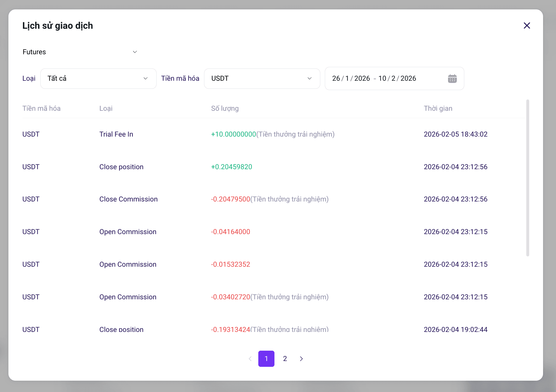
Task: Click the chevron next to Futures
Action: tap(135, 52)
